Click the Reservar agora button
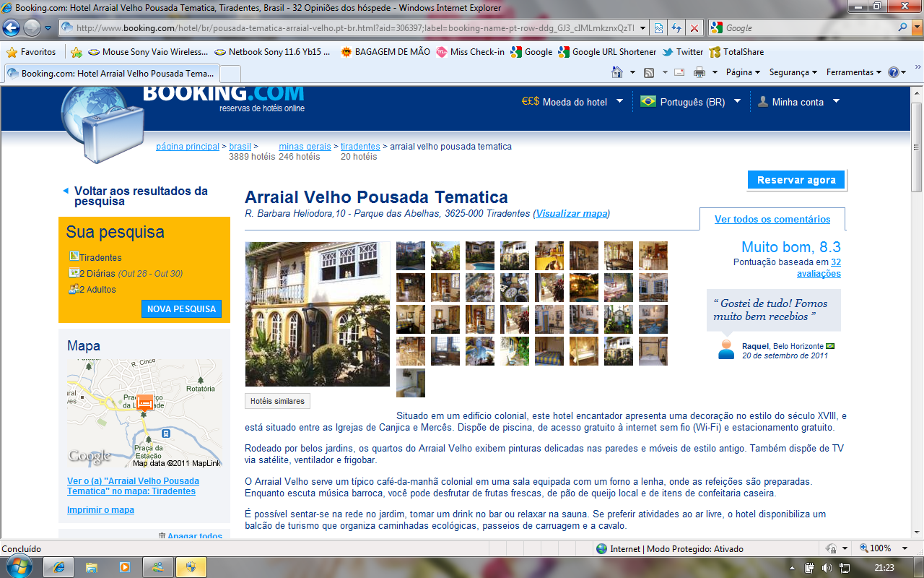924x578 pixels. click(x=796, y=180)
